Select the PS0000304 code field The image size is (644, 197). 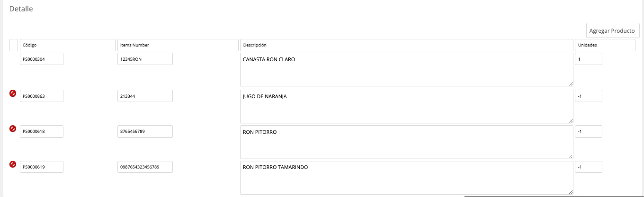pos(42,59)
